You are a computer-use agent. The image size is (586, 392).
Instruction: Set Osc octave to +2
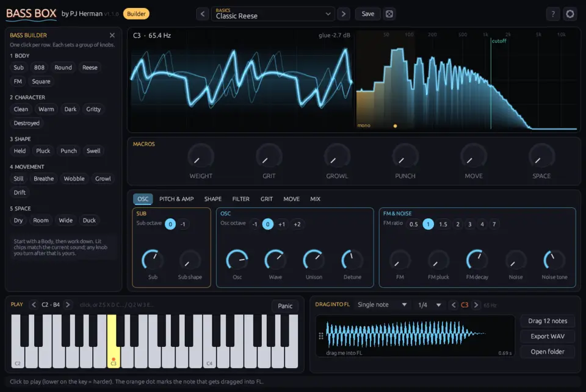tap(297, 224)
